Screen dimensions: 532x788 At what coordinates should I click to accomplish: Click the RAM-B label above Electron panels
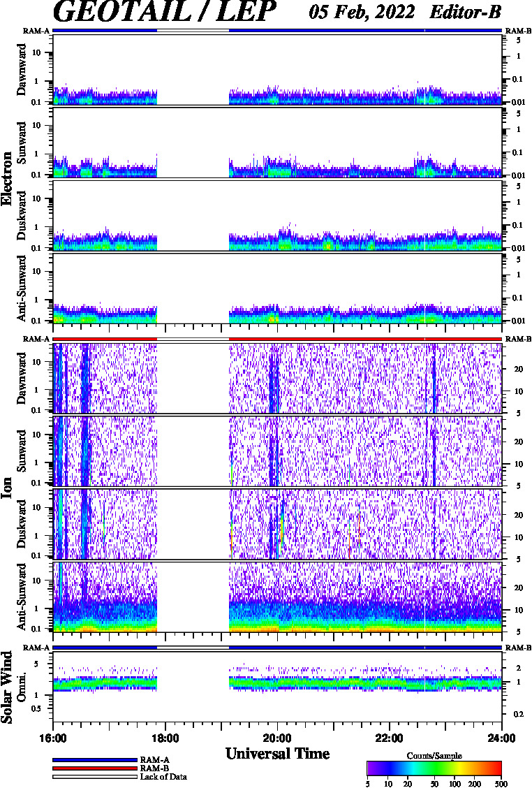[518, 31]
